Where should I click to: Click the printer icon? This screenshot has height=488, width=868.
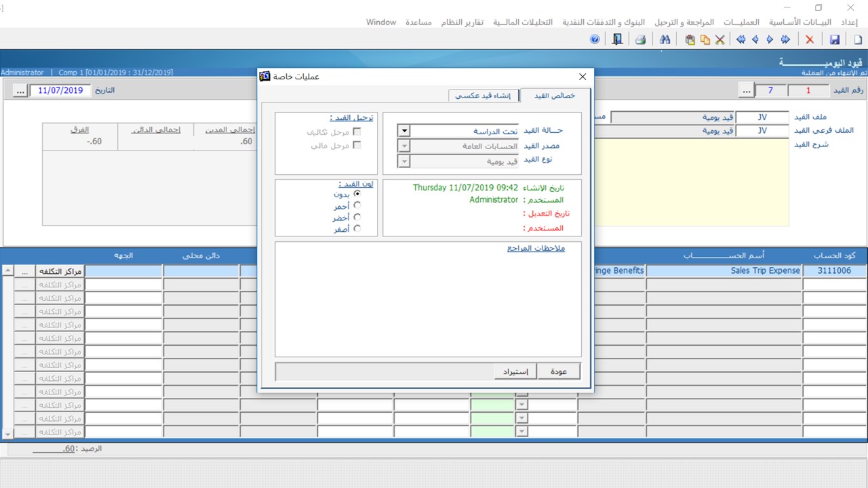[x=640, y=40]
